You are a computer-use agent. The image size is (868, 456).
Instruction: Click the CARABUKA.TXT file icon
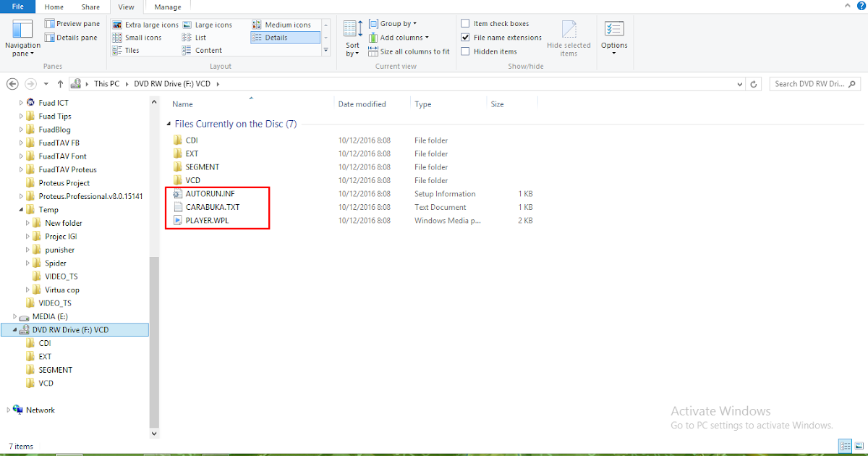pos(178,207)
